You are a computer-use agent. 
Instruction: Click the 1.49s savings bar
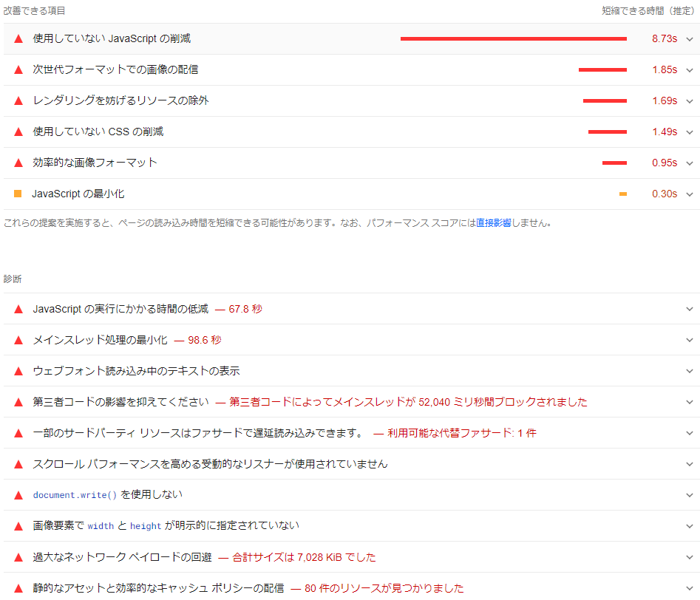pos(608,132)
